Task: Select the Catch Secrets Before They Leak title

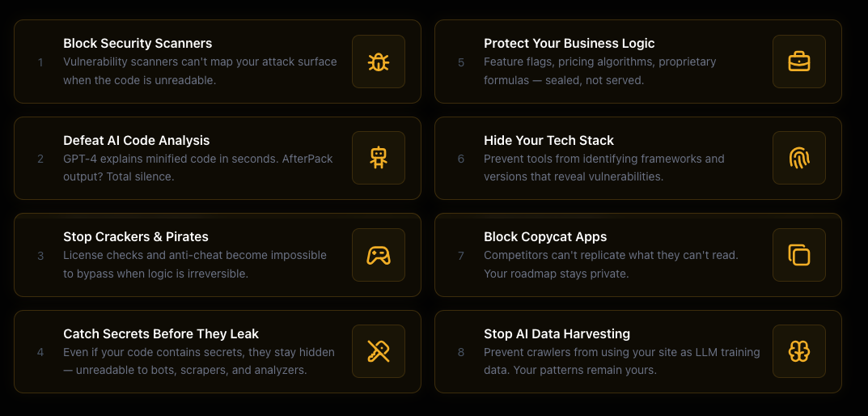Action: coord(161,333)
